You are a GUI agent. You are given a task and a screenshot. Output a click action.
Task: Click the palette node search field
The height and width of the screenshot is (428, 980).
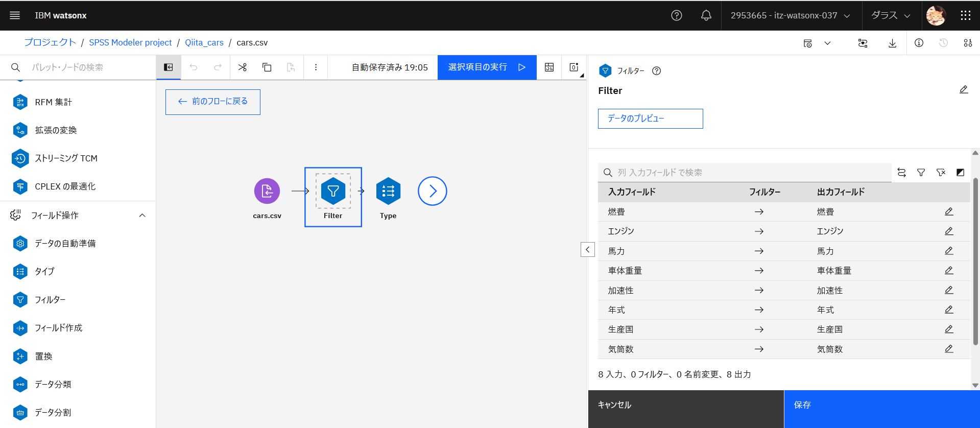point(78,67)
